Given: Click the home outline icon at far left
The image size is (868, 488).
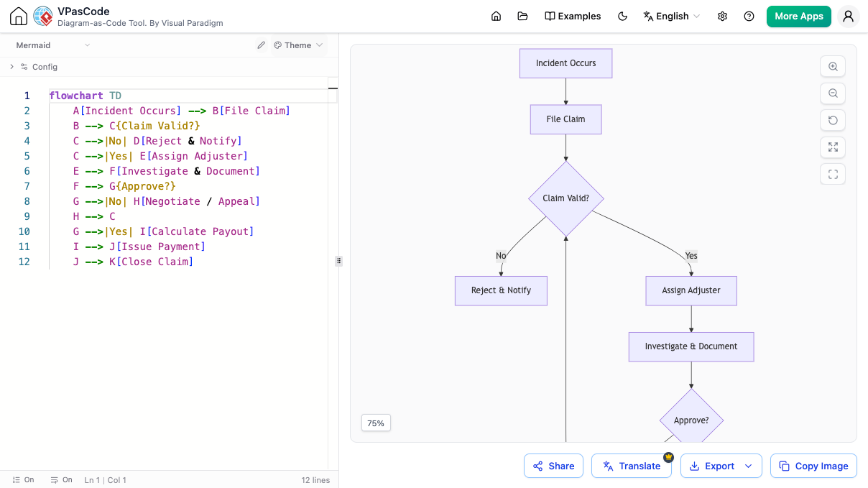Looking at the screenshot, I should coord(19,17).
